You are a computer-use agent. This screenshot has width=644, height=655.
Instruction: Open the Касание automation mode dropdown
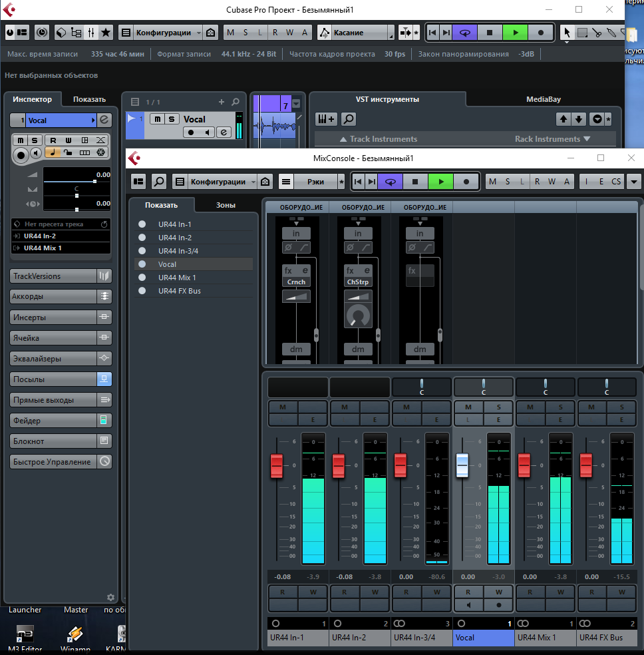point(361,33)
